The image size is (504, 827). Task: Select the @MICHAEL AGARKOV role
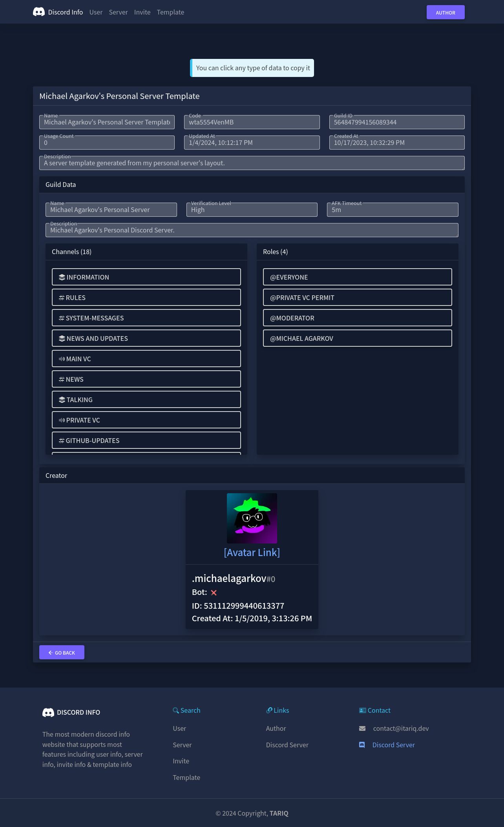(x=358, y=338)
